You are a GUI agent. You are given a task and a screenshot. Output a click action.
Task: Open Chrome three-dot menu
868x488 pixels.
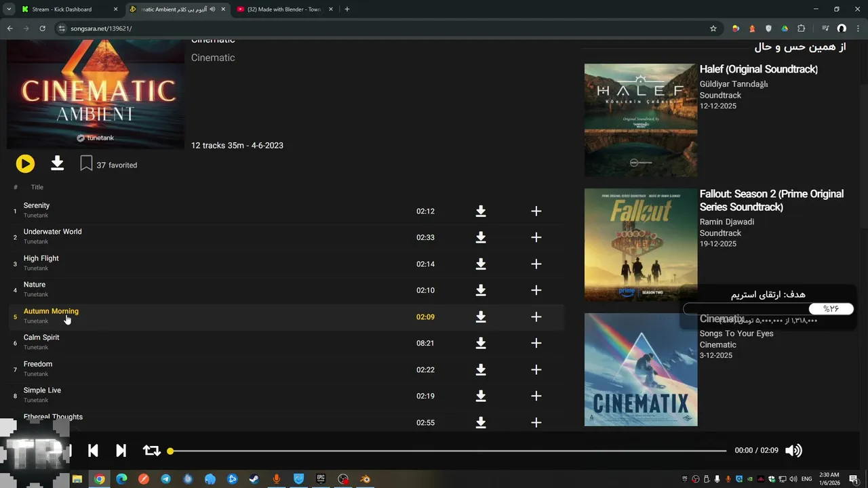858,28
